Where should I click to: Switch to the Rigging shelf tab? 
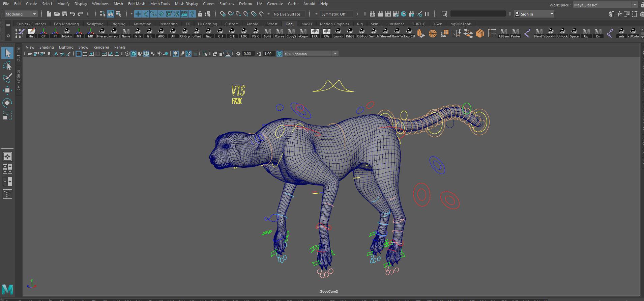[118, 24]
